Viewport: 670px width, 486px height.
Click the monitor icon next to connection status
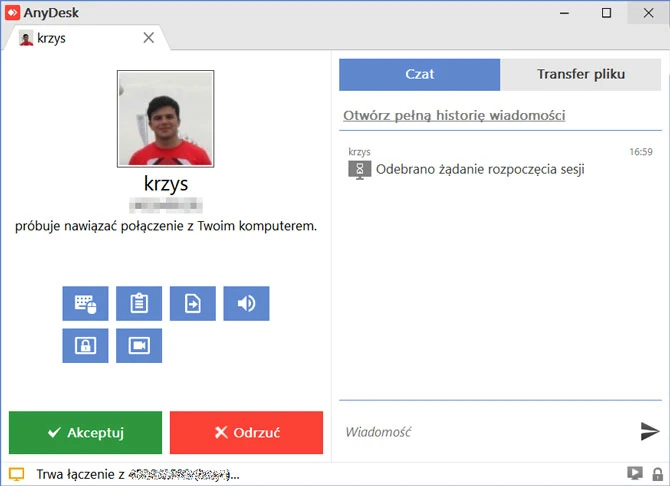point(16,475)
